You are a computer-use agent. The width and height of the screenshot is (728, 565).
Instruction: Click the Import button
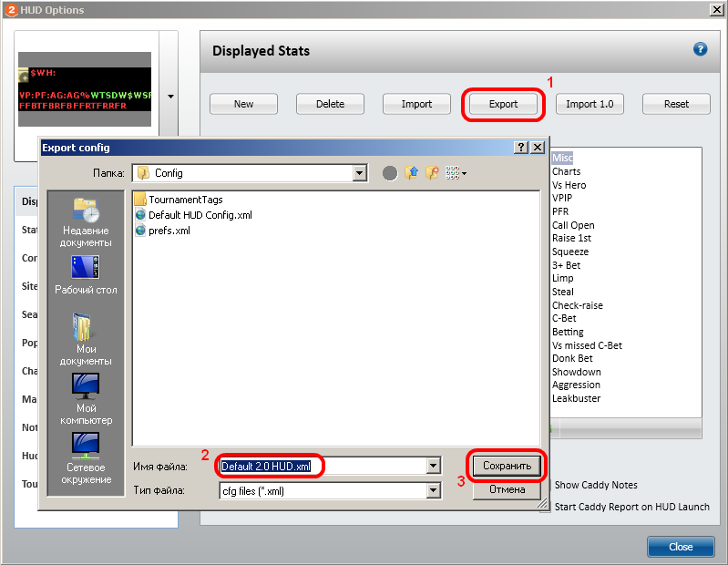point(416,104)
